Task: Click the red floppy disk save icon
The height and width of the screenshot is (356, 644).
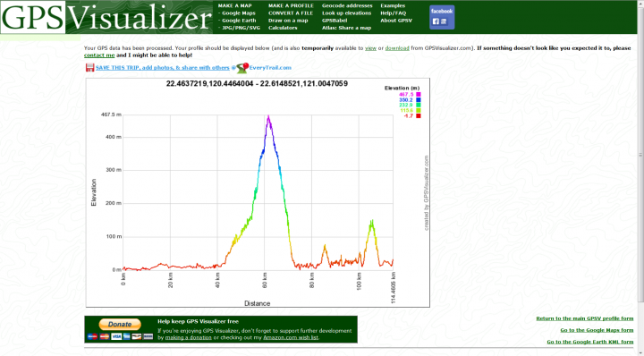Action: [x=89, y=68]
